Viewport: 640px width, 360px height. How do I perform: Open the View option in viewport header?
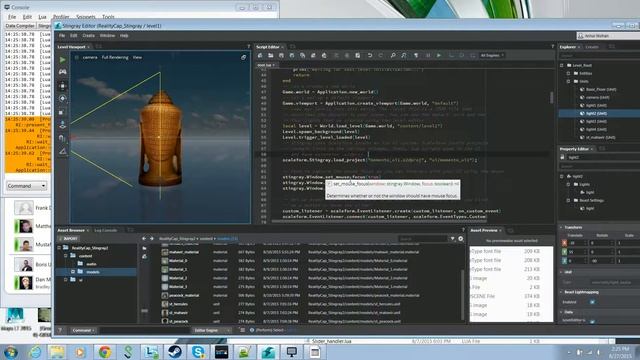137,58
